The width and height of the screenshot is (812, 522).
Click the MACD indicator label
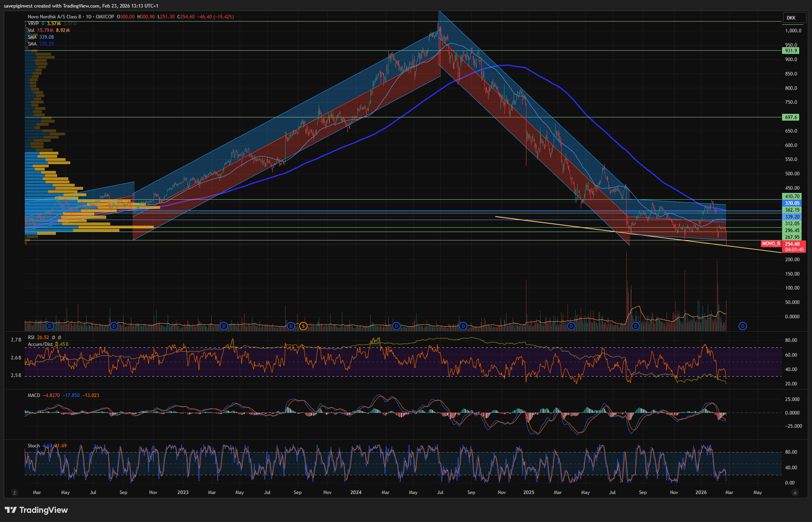34,395
